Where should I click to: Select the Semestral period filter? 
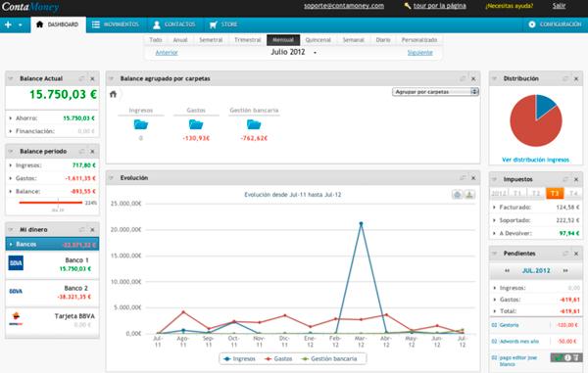click(211, 40)
